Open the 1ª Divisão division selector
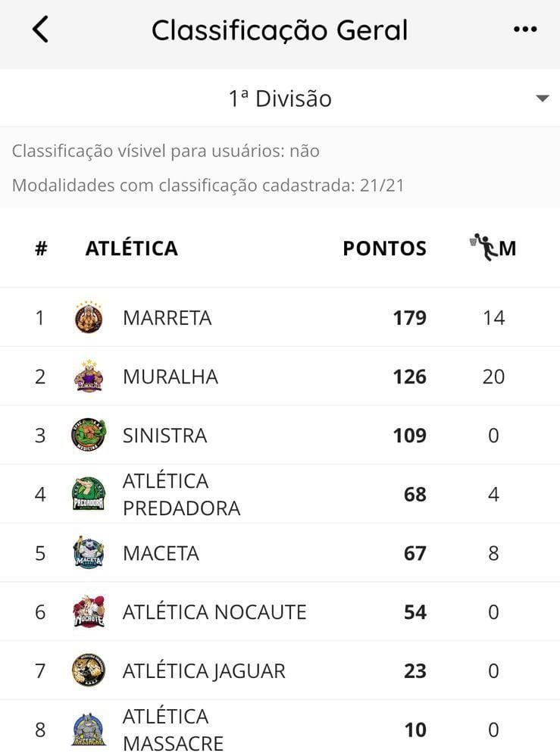 tap(280, 98)
